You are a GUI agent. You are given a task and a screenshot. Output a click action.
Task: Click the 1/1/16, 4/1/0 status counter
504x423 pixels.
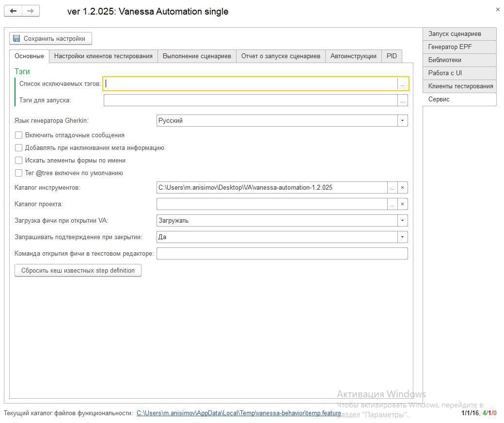click(479, 413)
